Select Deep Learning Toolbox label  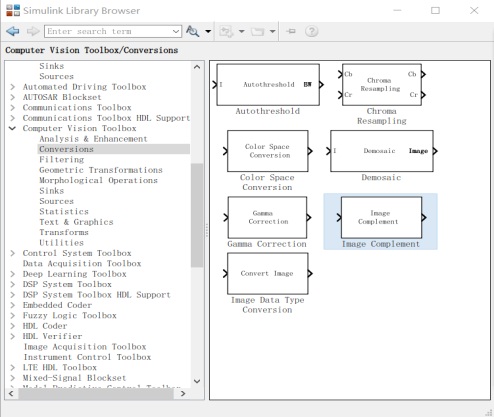tap(75, 274)
